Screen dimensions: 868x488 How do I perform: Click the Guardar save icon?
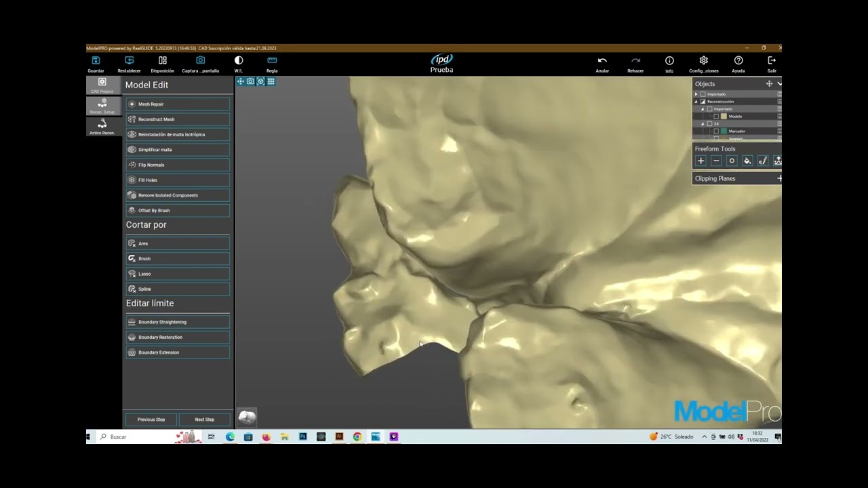pyautogui.click(x=96, y=60)
